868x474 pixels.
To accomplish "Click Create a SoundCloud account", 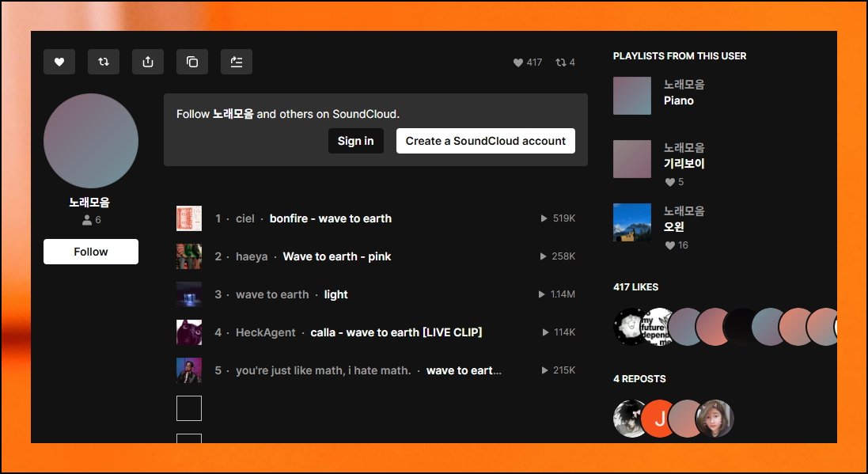I will coord(486,141).
